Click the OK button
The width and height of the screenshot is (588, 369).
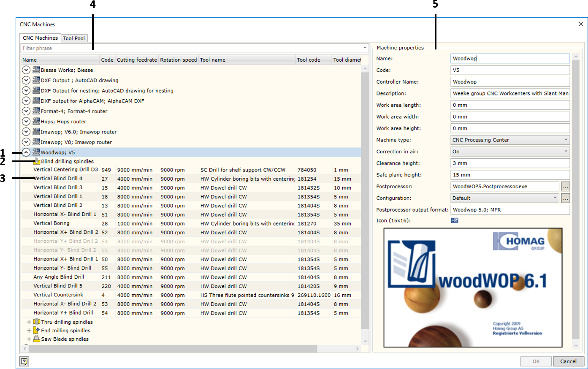pos(536,361)
